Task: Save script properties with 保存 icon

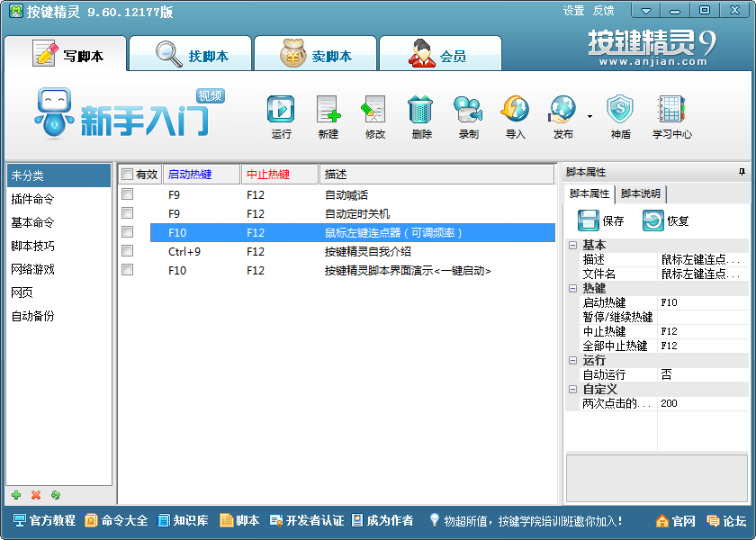Action: 601,220
